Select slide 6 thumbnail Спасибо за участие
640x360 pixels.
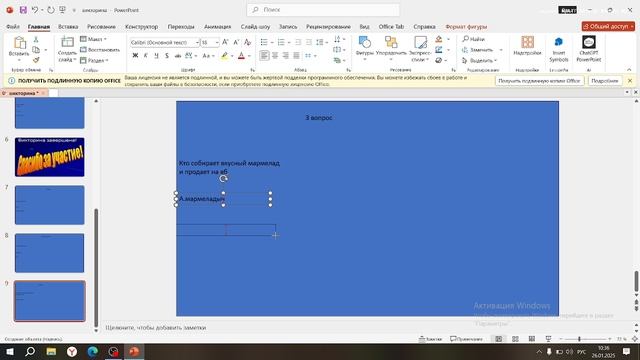[x=50, y=157]
